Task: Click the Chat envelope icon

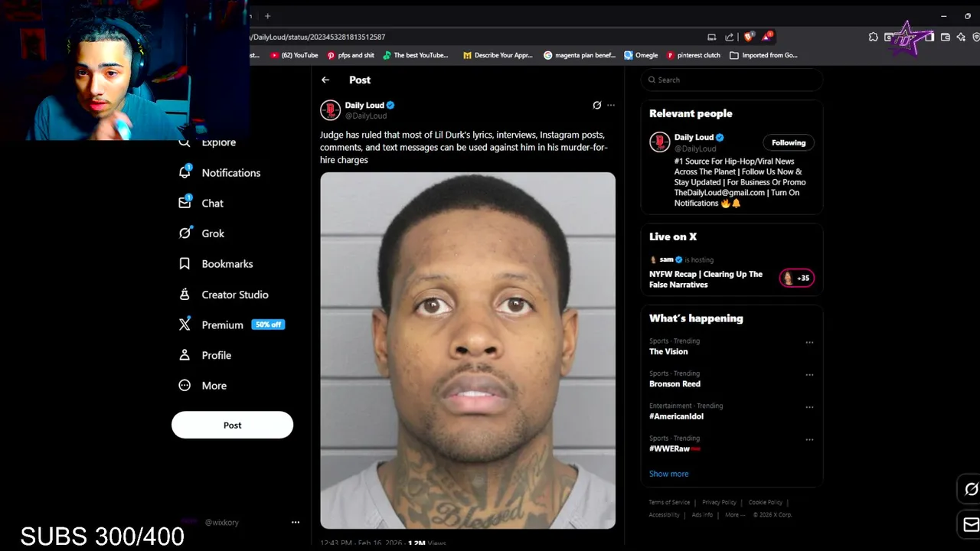Action: (185, 203)
